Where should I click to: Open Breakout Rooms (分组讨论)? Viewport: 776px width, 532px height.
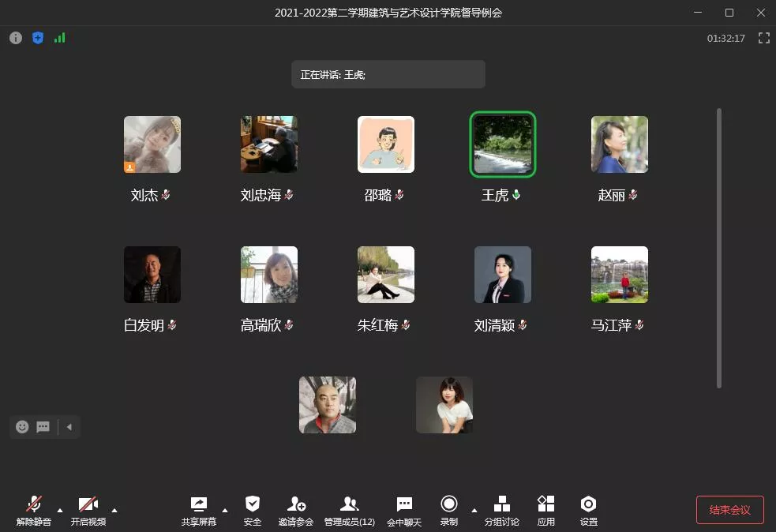point(502,510)
